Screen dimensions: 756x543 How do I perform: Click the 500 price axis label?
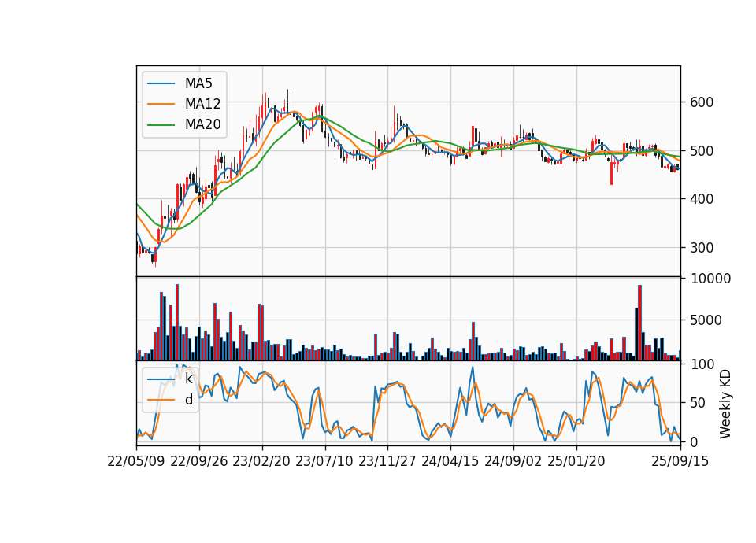coord(702,151)
